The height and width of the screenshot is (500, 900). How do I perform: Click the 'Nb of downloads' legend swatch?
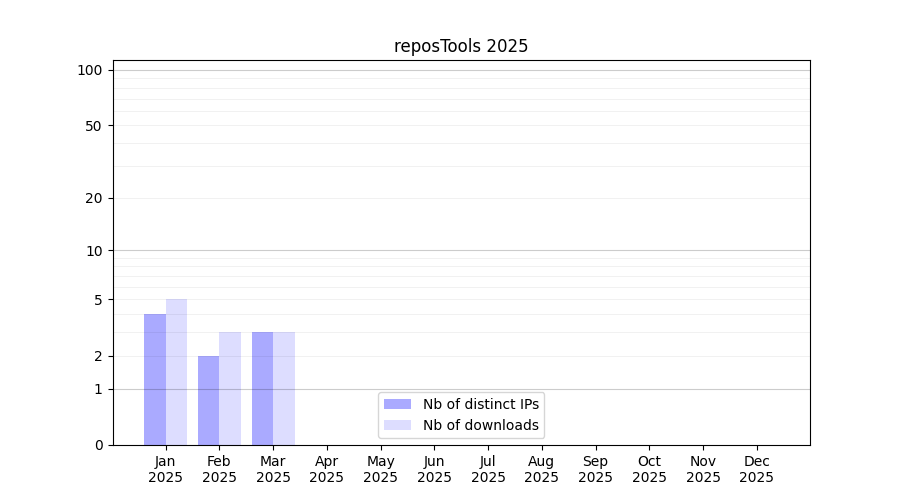[x=397, y=425]
